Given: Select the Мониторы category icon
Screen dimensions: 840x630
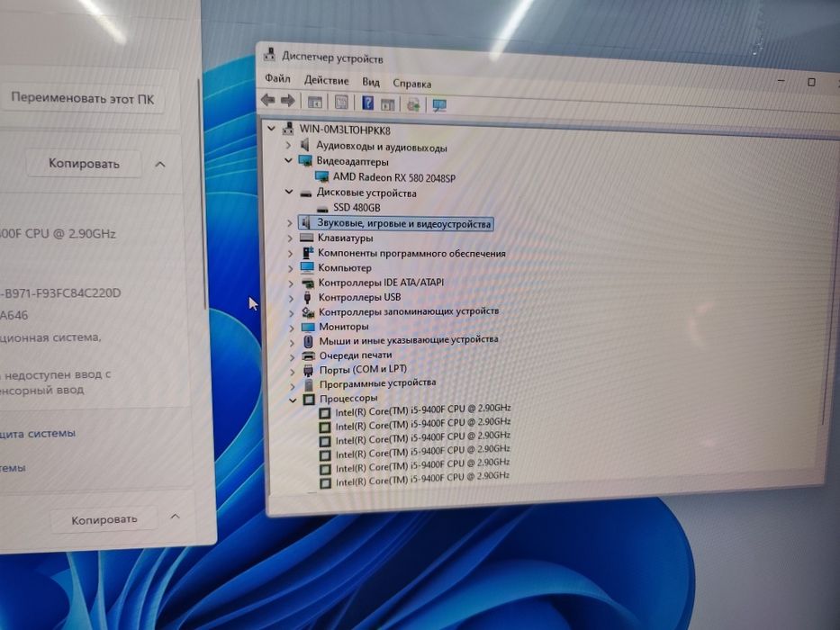Looking at the screenshot, I should 308,326.
